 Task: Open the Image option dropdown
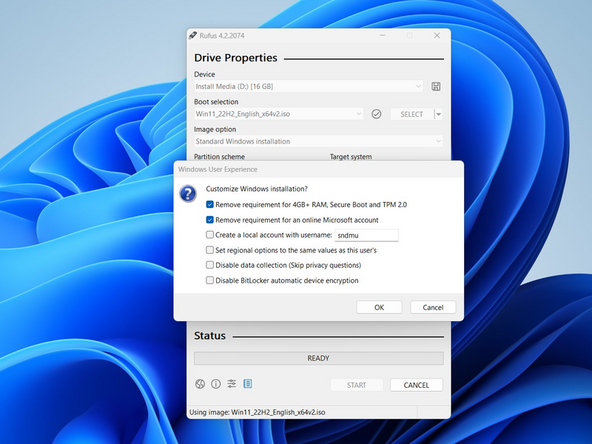(x=318, y=141)
